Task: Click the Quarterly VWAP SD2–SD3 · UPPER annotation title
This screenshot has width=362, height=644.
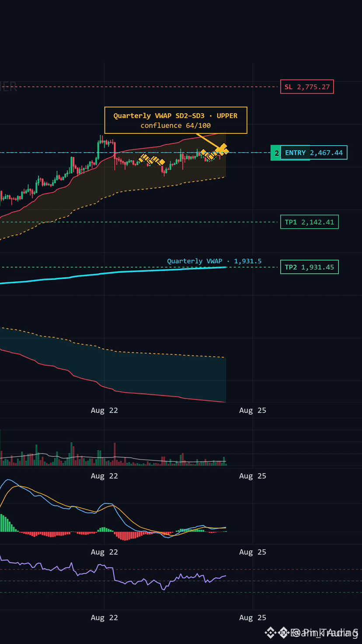Action: (x=176, y=116)
